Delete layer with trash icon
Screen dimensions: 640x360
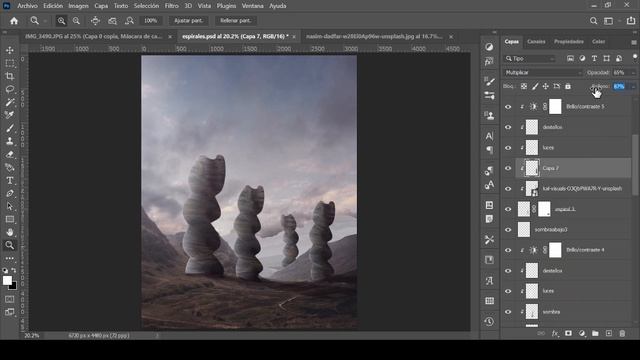pyautogui.click(x=622, y=333)
